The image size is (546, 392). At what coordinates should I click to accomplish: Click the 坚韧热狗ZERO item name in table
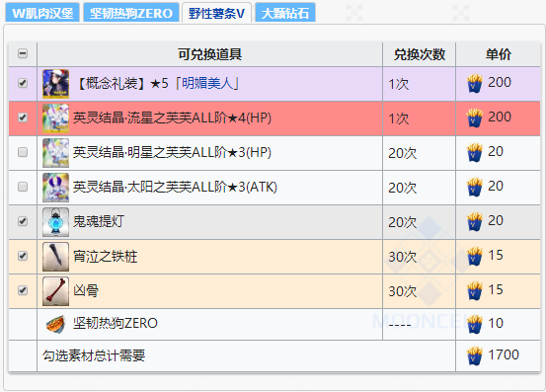pyautogui.click(x=116, y=324)
